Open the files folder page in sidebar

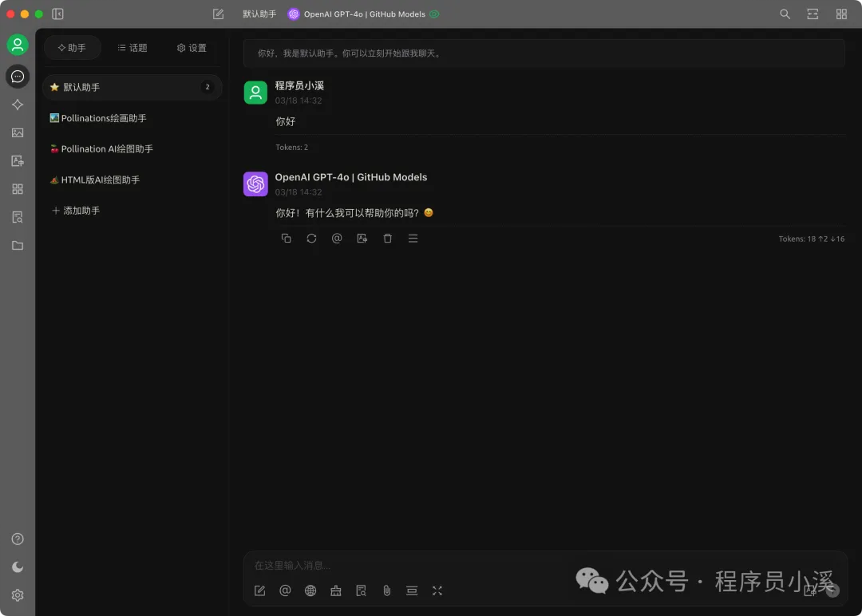click(x=18, y=246)
